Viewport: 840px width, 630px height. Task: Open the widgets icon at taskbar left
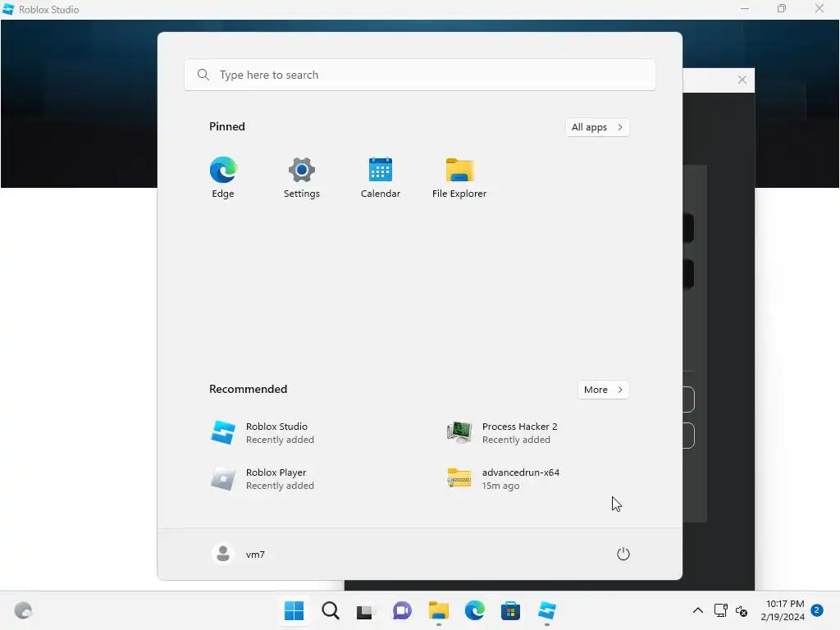pos(23,610)
